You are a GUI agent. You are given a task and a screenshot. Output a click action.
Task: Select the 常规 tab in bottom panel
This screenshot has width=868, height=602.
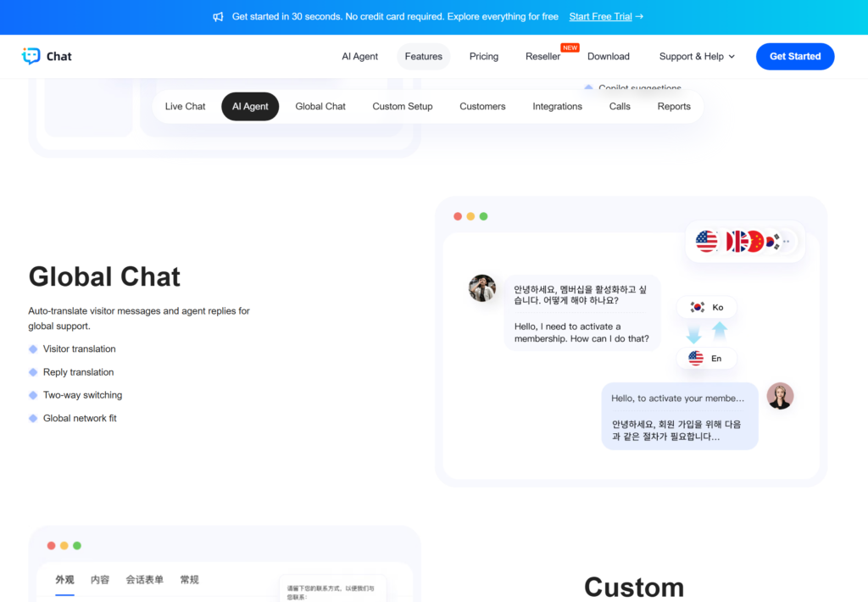(x=189, y=580)
